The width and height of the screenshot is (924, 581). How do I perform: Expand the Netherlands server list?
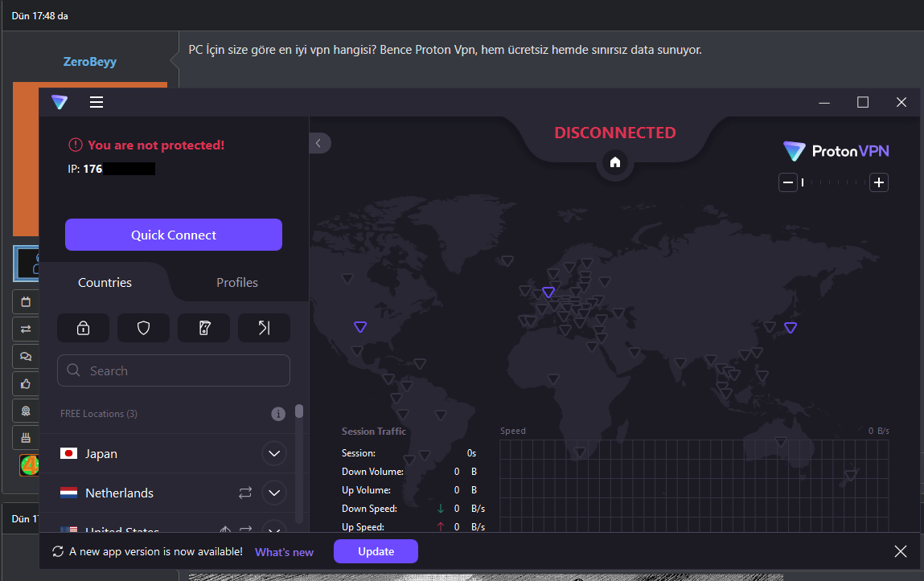(274, 493)
